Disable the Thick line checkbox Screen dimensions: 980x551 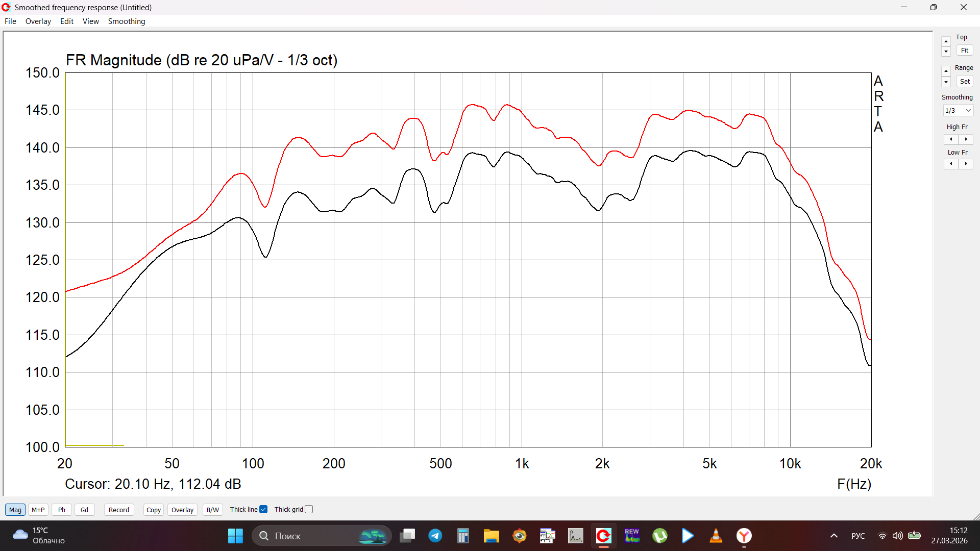pyautogui.click(x=263, y=509)
